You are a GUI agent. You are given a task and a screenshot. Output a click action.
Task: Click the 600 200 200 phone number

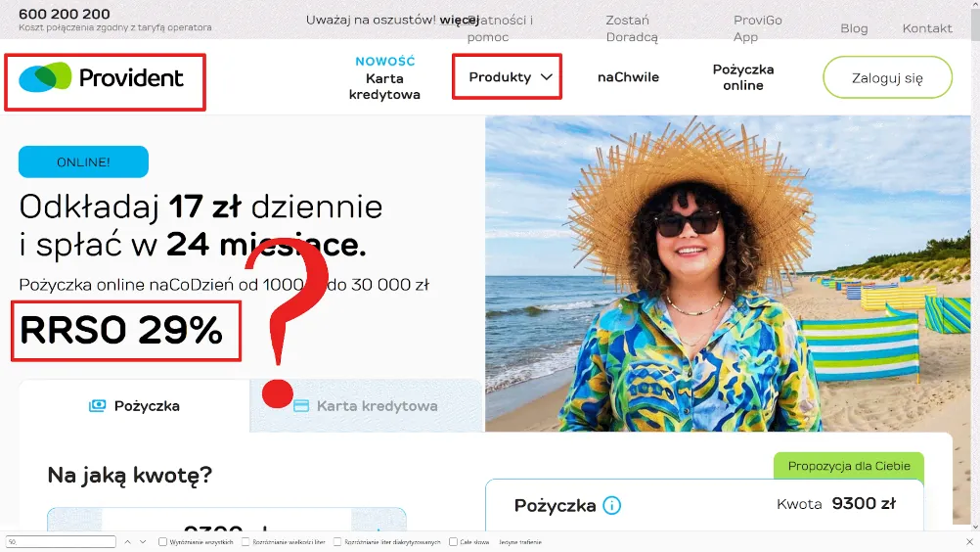[x=65, y=14]
